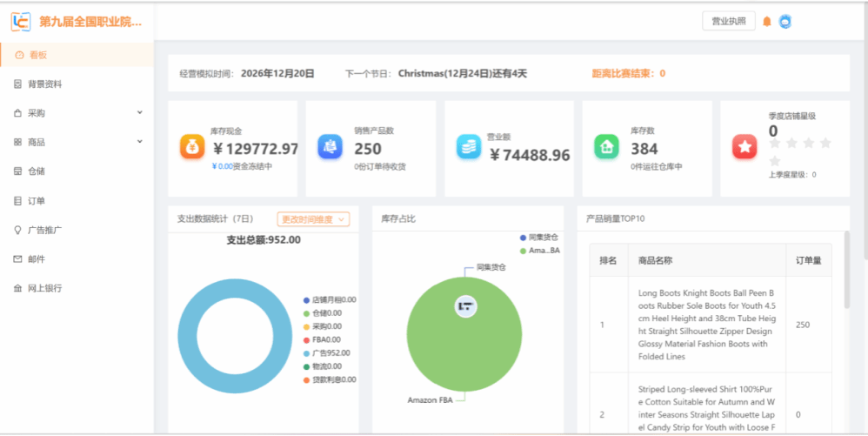Screen dimensions: 868x436
Task: Toggle 仓储0.00 legend item
Action: pos(322,313)
